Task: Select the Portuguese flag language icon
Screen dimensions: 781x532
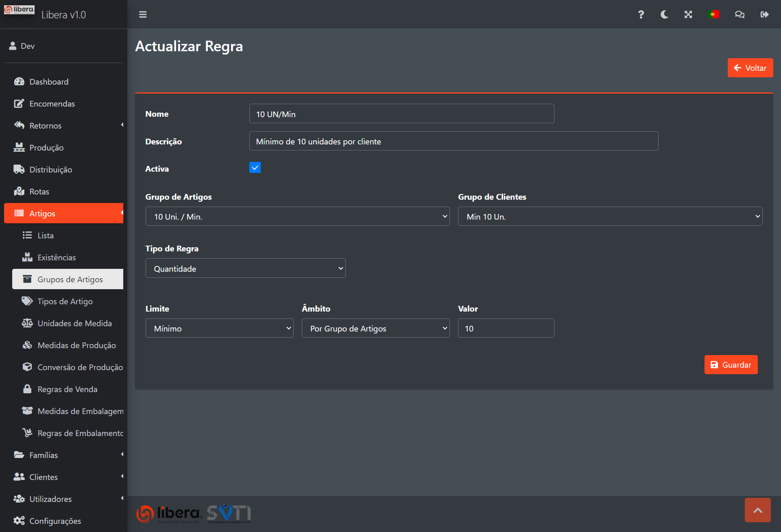Action: (713, 15)
